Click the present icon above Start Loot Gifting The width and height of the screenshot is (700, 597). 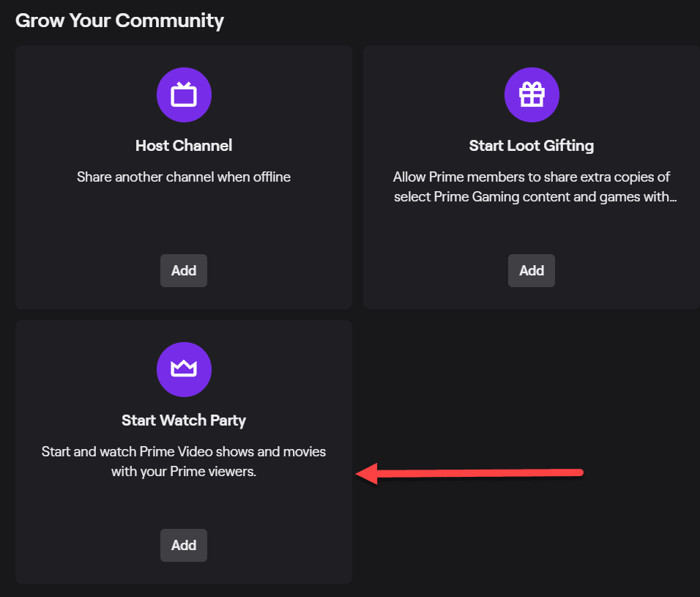(x=532, y=94)
